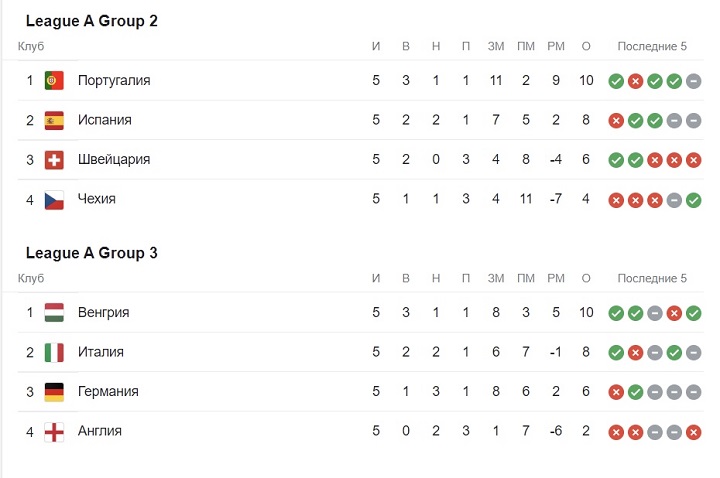Click the Швейцария team row name
Viewport: 720px width, 478px height.
114,160
